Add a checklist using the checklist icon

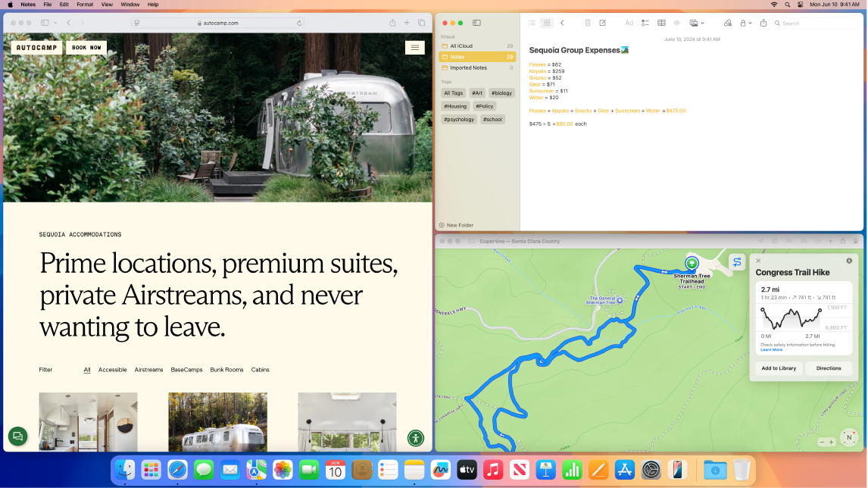coord(645,23)
